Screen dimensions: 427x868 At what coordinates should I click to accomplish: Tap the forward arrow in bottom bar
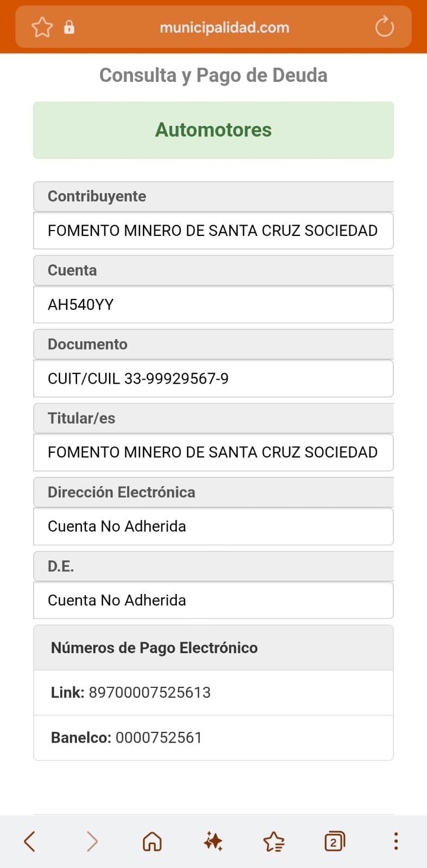(92, 841)
